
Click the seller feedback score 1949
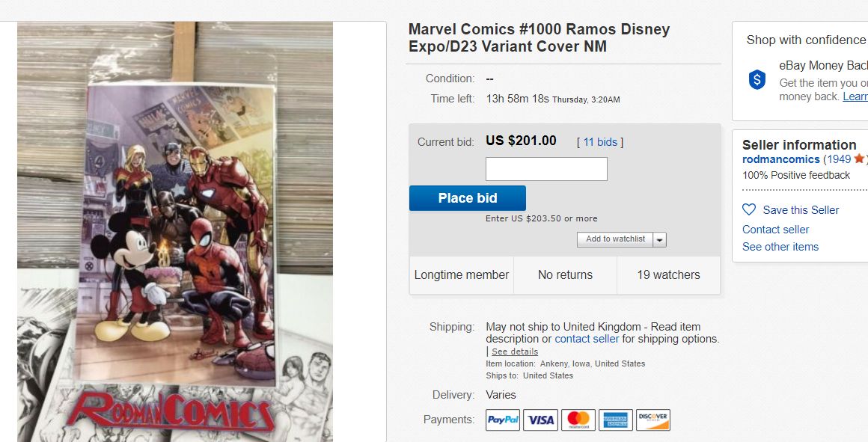pos(838,159)
